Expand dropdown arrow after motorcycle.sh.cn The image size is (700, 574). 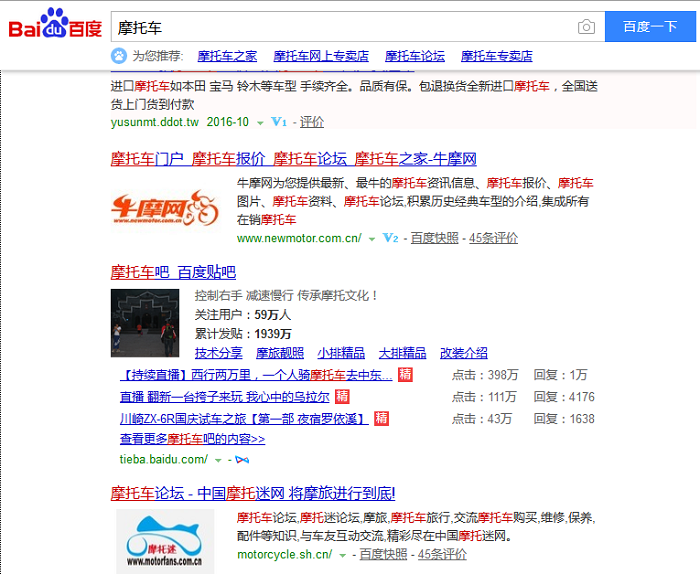pyautogui.click(x=342, y=556)
